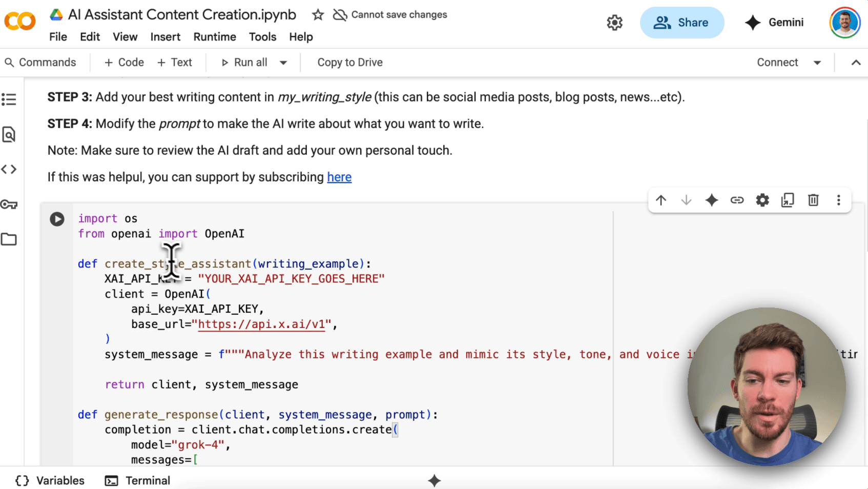Click the notebook title AI Assistant Content Creation.ipynb
This screenshot has height=489, width=868.
tap(182, 15)
